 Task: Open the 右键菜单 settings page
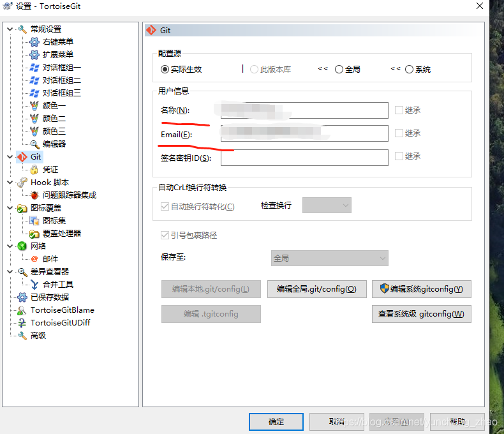pyautogui.click(x=58, y=41)
